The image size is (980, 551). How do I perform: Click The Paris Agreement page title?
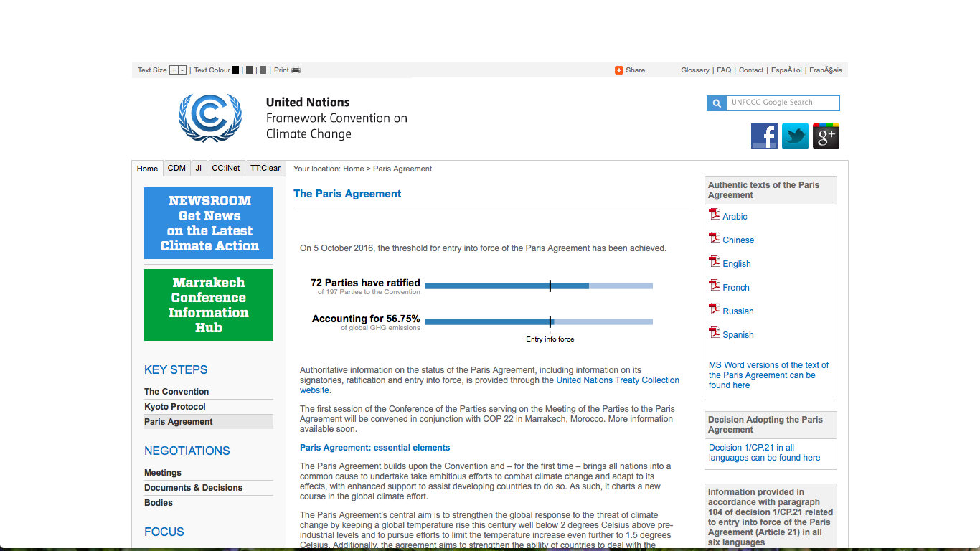(x=347, y=194)
